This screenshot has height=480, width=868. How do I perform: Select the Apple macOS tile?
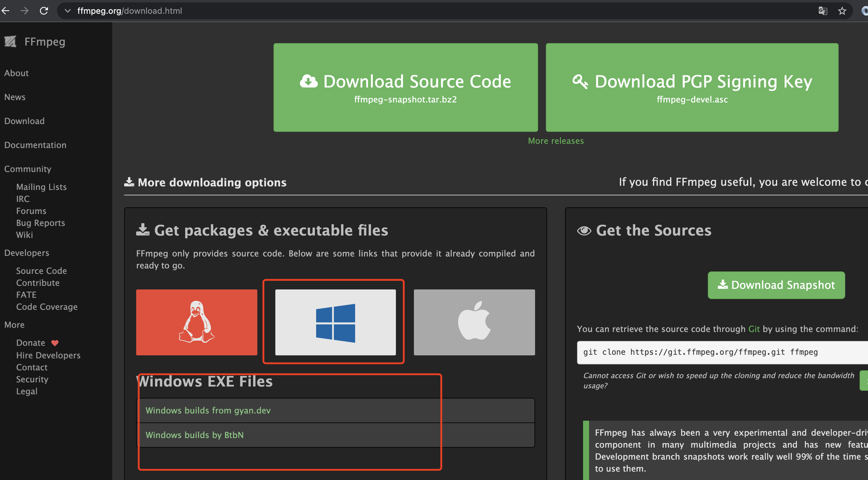[x=474, y=322]
